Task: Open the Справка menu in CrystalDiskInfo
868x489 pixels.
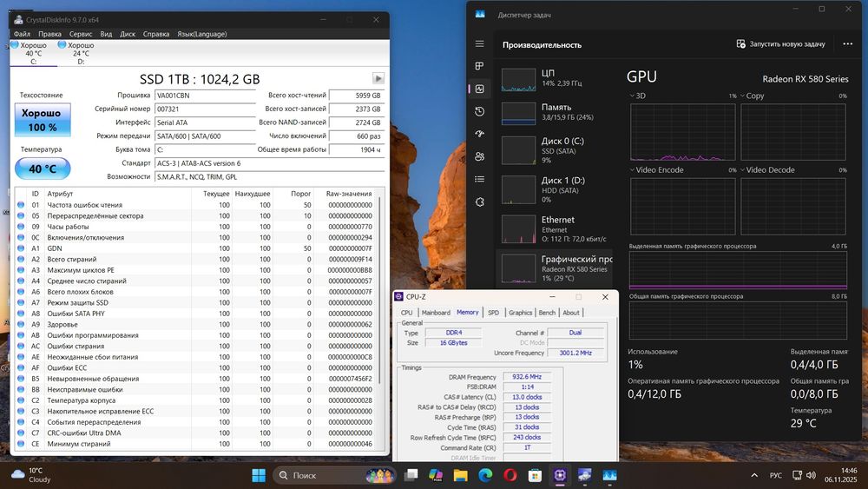Action: pos(156,34)
